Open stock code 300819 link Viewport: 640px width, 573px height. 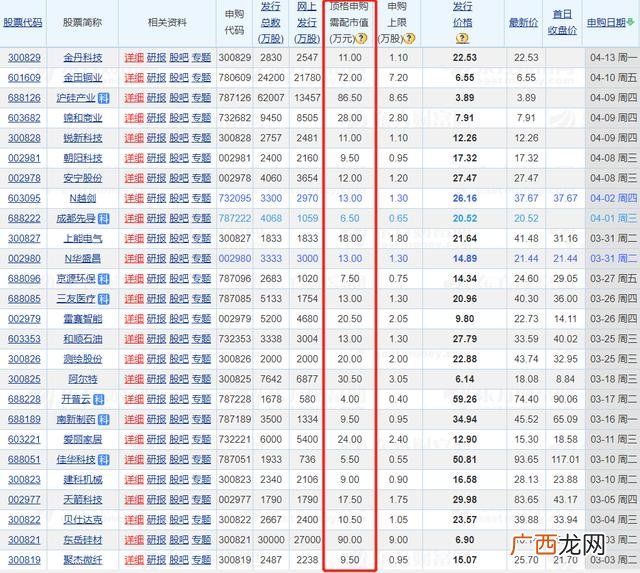(x=24, y=560)
